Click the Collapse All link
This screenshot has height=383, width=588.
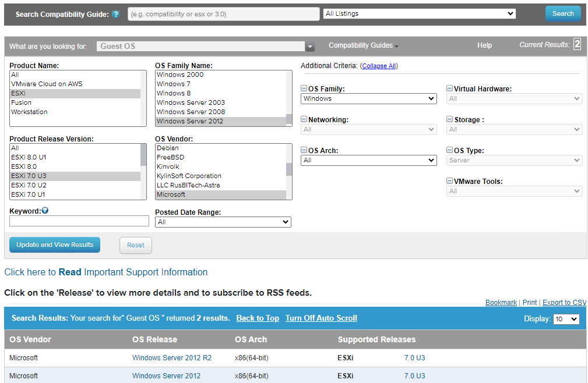pyautogui.click(x=379, y=66)
